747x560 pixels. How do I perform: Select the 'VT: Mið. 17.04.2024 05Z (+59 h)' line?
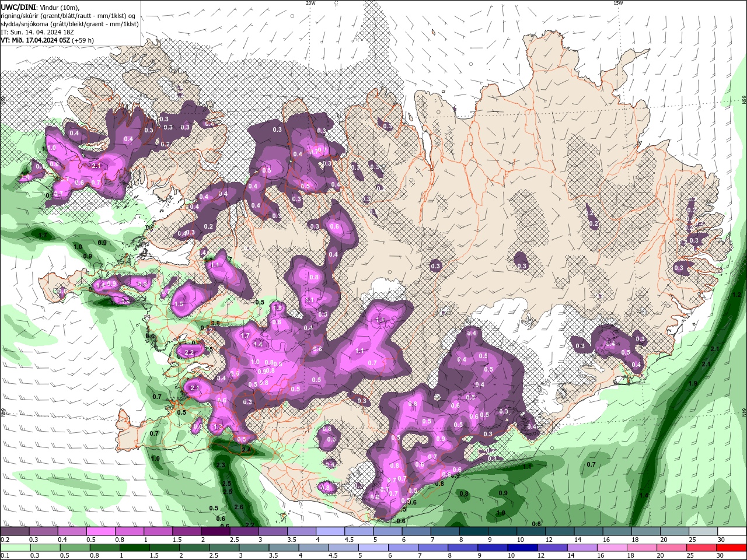(x=47, y=40)
